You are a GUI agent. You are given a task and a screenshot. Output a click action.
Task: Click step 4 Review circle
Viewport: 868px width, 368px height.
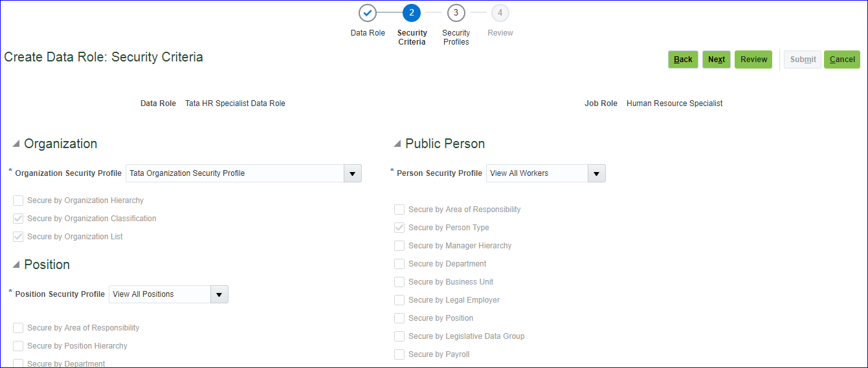click(x=500, y=13)
